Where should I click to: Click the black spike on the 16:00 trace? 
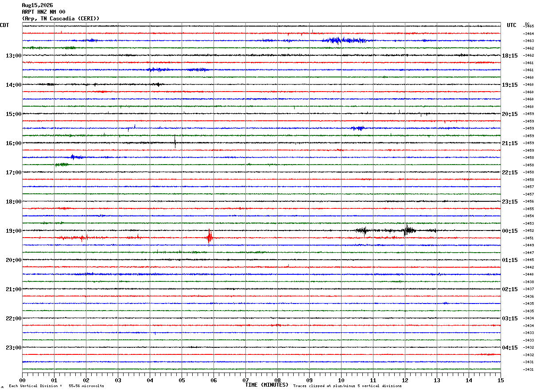175,142
